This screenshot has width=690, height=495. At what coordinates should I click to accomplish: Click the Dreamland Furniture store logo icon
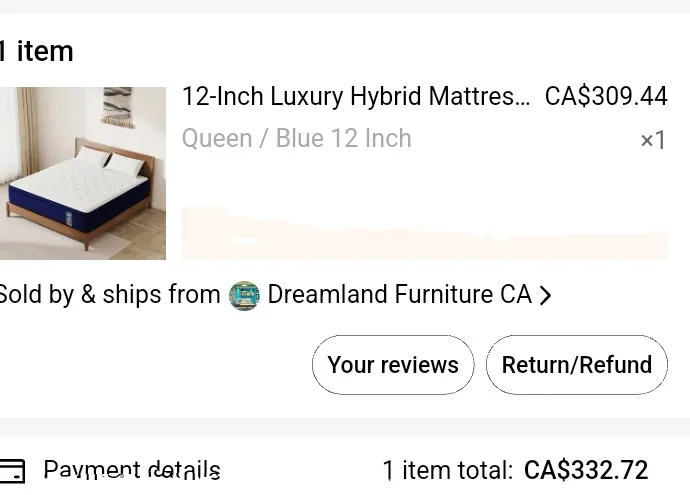click(x=244, y=295)
